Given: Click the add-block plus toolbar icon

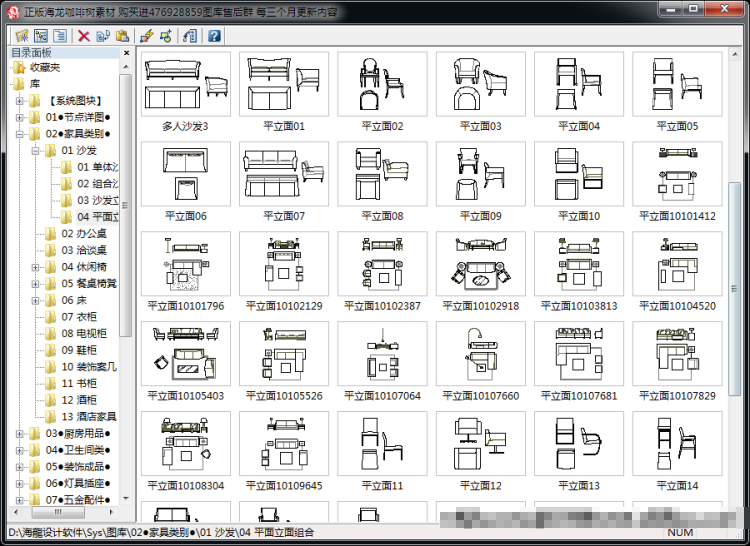Looking at the screenshot, I should pos(166,36).
